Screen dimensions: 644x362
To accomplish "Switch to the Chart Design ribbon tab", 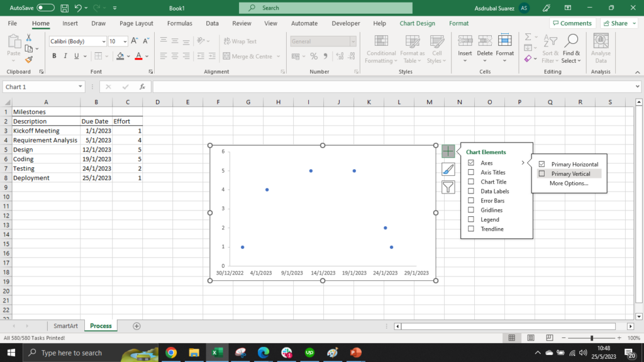I will 417,23.
